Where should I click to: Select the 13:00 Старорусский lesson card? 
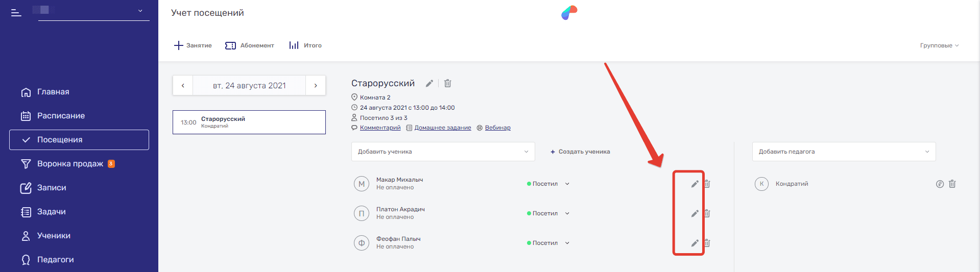click(249, 122)
